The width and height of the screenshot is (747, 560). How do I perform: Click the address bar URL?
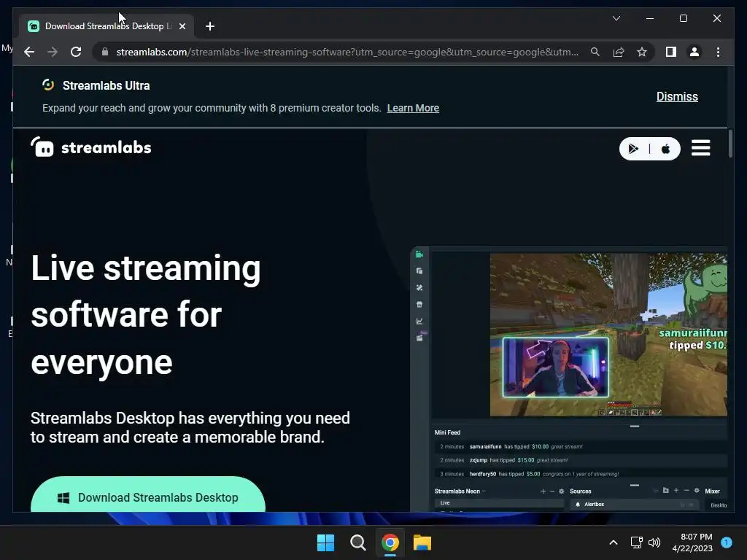(x=347, y=52)
